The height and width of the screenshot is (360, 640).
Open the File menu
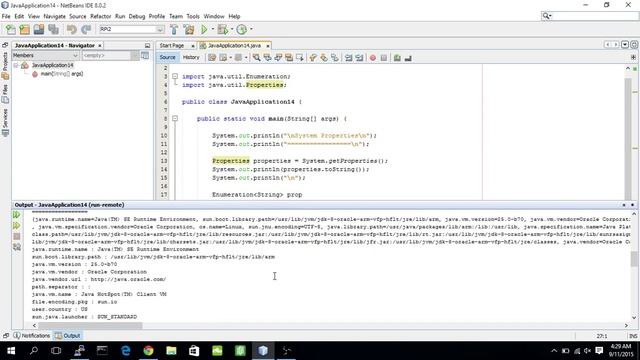point(6,16)
